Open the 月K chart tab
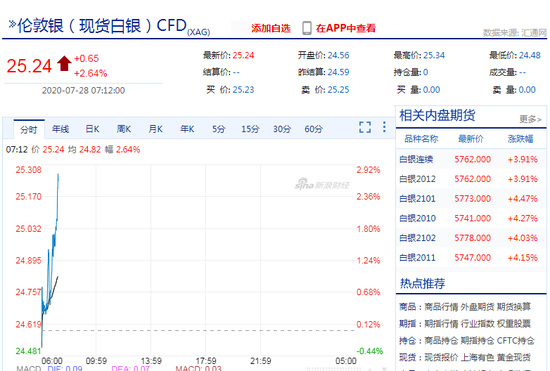The image size is (550, 371). click(155, 129)
